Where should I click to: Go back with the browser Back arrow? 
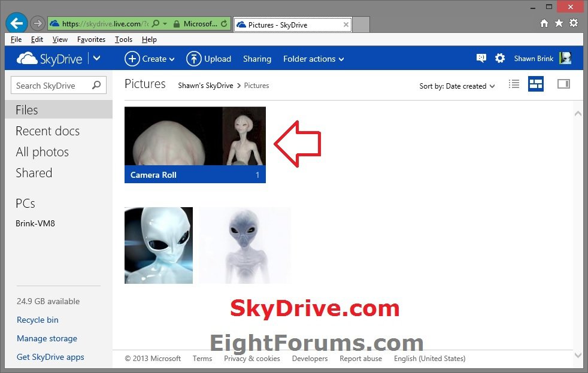[x=17, y=23]
